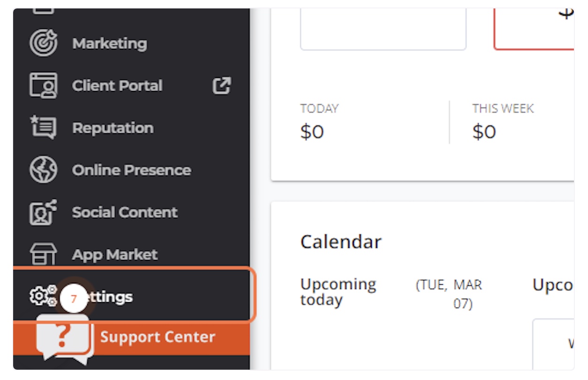
Task: Click the Support Center button
Action: pyautogui.click(x=158, y=337)
